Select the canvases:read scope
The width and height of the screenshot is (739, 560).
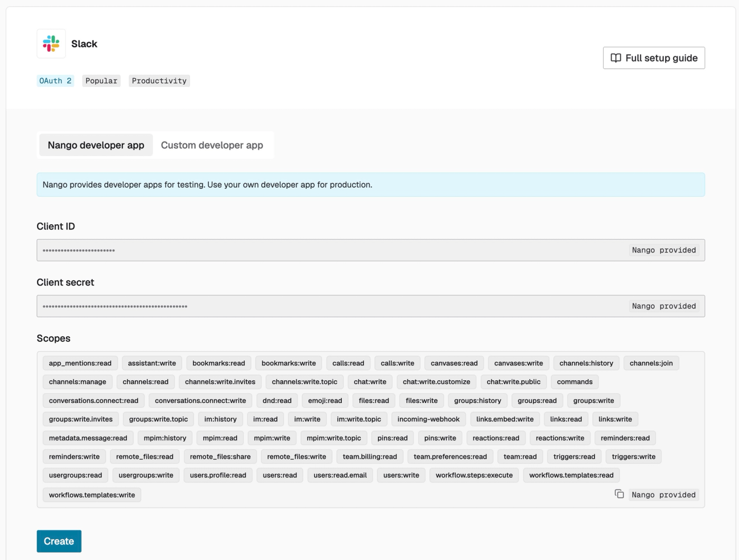pyautogui.click(x=454, y=363)
